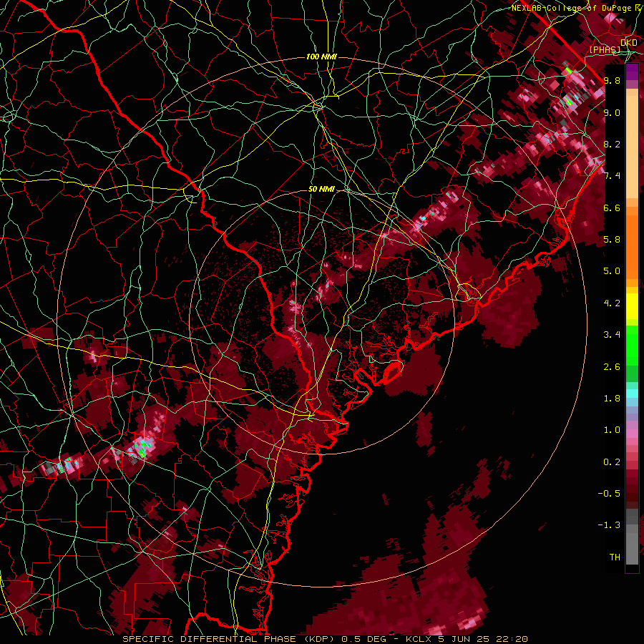This screenshot has height=644, width=644.
Task: Click the 3.4 scale value
Action: pos(612,335)
